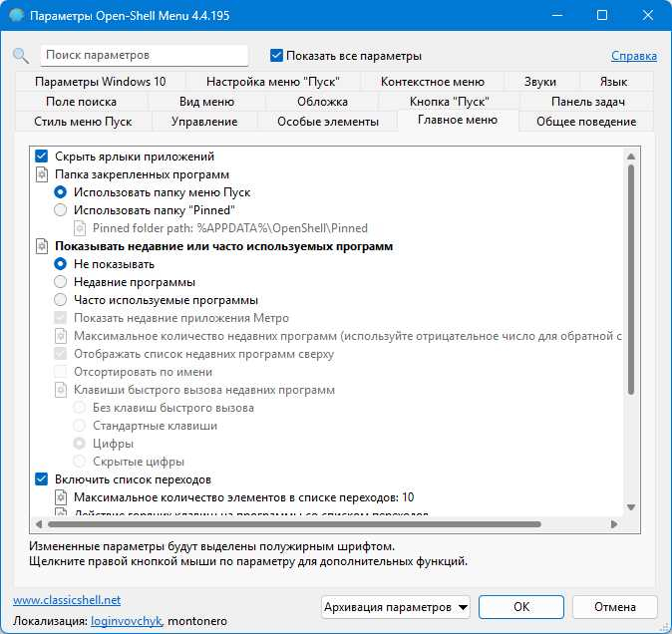Select "Pinned folder path" setting text

(230, 228)
